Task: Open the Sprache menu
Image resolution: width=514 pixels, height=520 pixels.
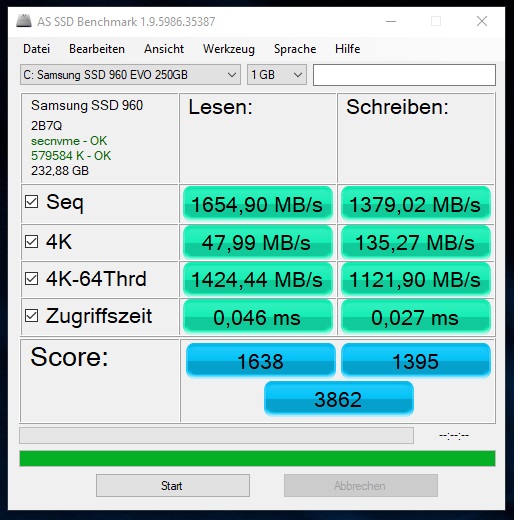Action: pyautogui.click(x=295, y=49)
